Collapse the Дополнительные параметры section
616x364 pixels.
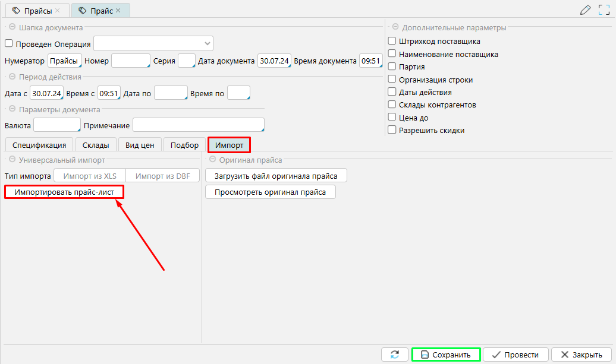click(x=395, y=27)
